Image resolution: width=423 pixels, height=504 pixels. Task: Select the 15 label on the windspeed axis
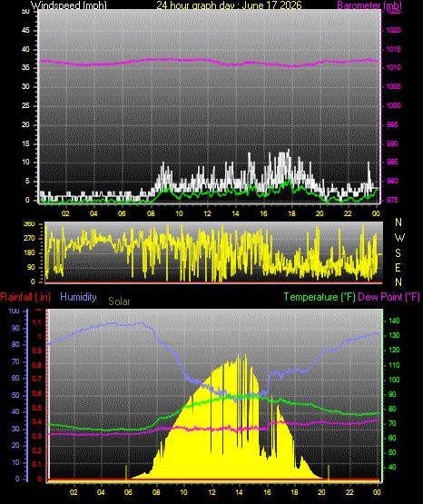pos(25,143)
